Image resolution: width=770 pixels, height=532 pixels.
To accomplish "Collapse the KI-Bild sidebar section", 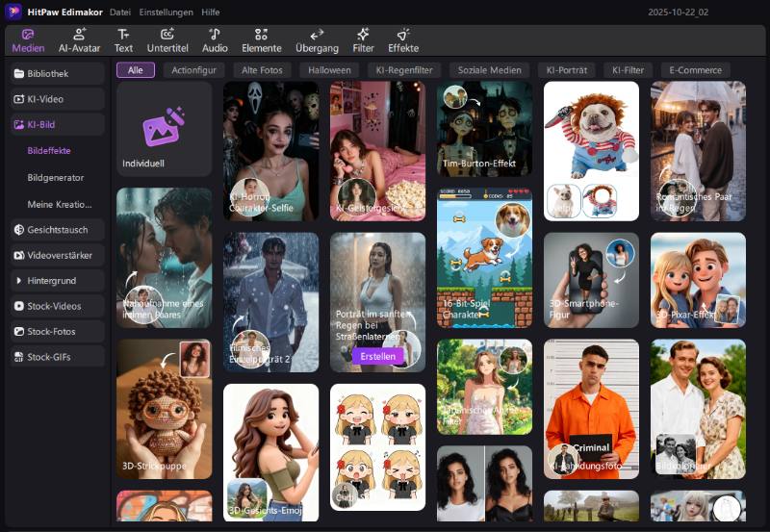I will (x=56, y=124).
